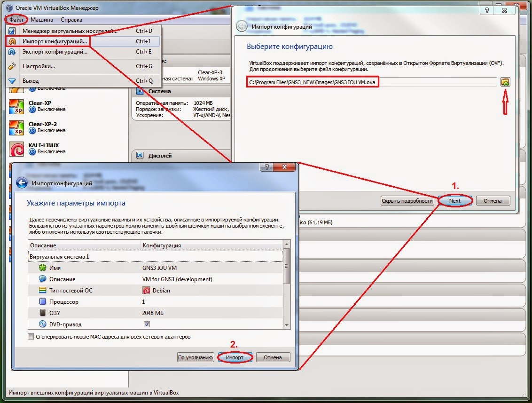Click the exit arrow icon in menu
This screenshot has width=532, height=403.
(12, 81)
